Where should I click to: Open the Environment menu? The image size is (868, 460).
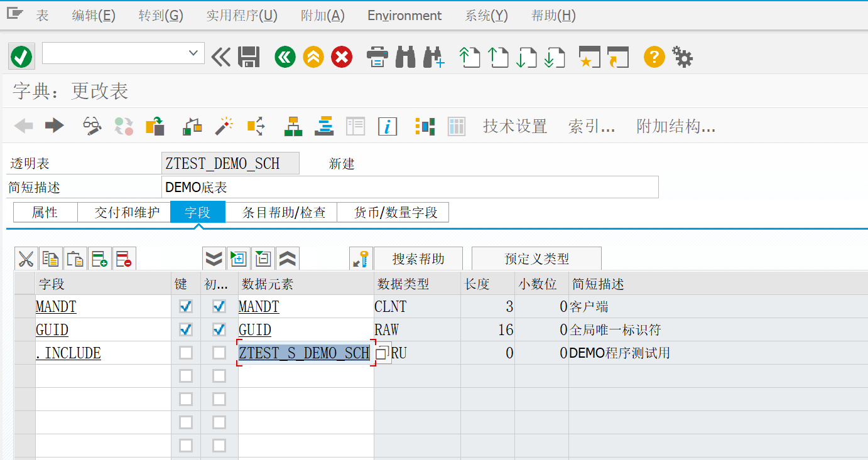[x=404, y=16]
